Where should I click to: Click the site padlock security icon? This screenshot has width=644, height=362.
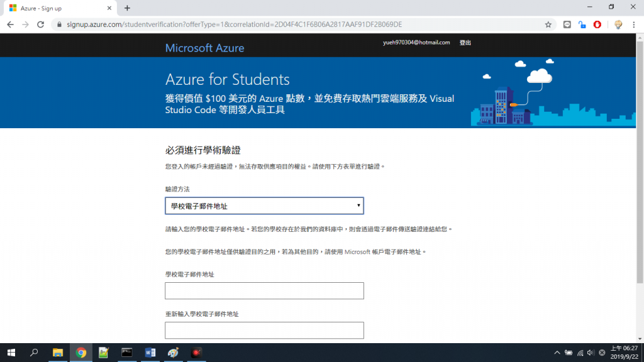coord(59,25)
